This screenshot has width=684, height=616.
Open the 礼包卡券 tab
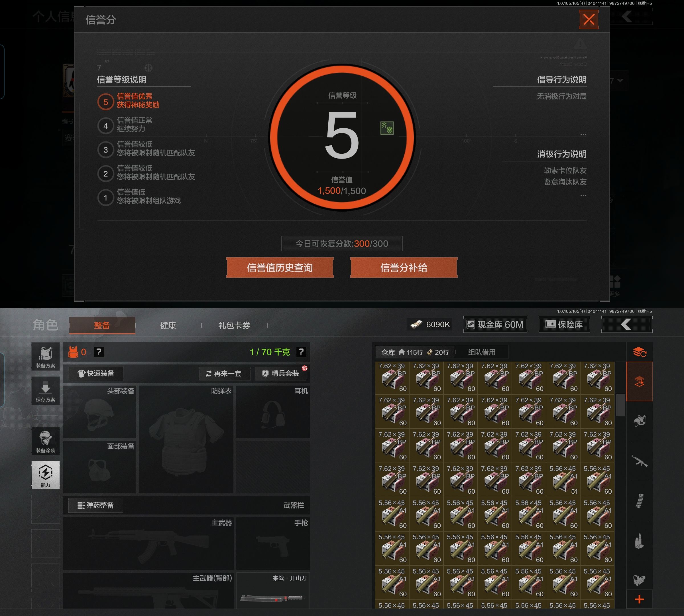coord(234,325)
